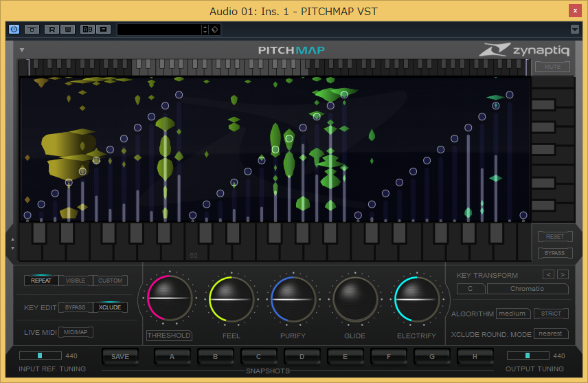Screen dimensions: 588x383
Task: Open the XCLUDE ROUND. MODE nearest dropdown
Action: pos(551,333)
